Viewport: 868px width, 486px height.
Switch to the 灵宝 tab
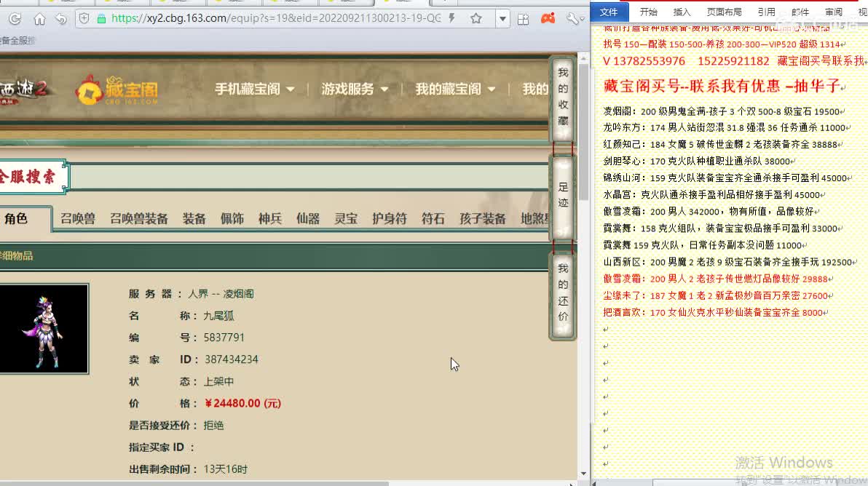click(346, 219)
